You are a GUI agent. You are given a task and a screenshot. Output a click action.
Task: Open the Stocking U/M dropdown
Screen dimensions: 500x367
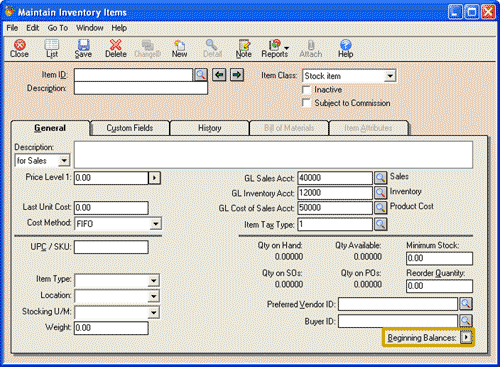coord(153,312)
